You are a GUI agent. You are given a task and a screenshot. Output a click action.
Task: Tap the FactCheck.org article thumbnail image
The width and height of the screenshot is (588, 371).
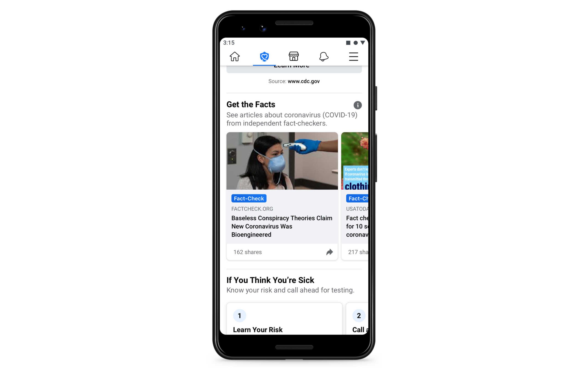[282, 160]
